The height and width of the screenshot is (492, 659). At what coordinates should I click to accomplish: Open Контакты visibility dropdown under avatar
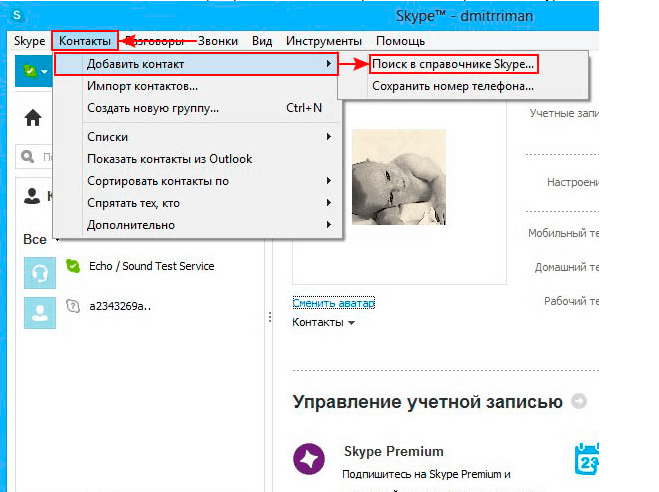(x=323, y=322)
